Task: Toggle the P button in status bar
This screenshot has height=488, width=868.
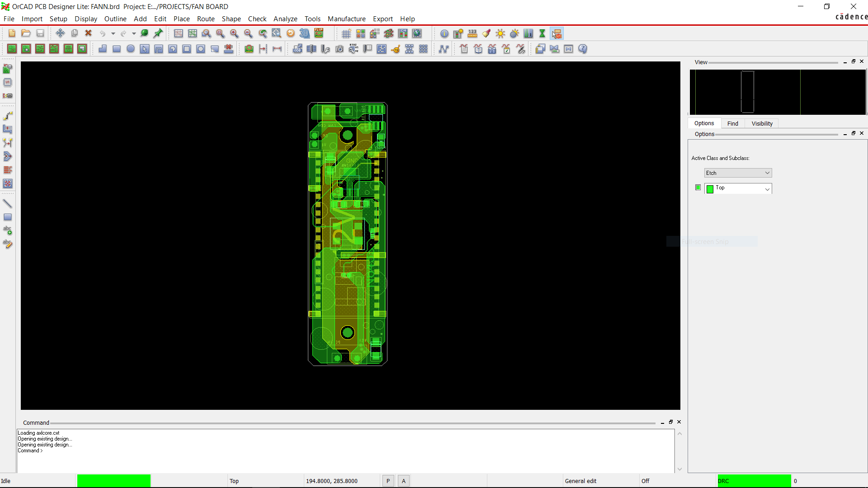Action: 388,481
